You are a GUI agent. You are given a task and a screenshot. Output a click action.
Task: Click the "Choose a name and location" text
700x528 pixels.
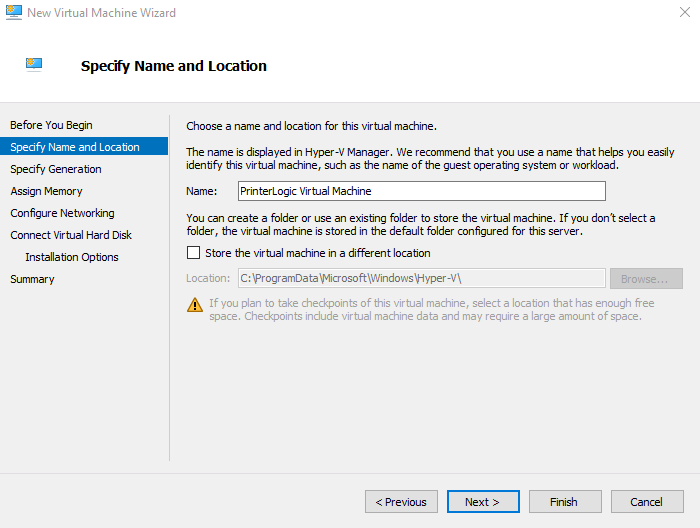[312, 126]
